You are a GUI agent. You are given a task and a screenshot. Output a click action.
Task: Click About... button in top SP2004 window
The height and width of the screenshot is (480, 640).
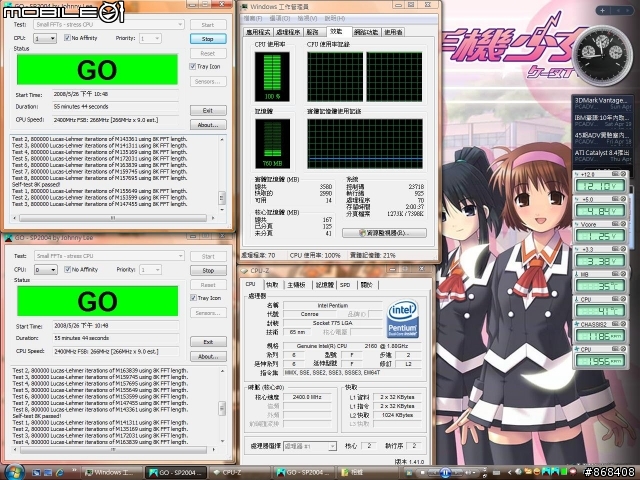click(208, 124)
